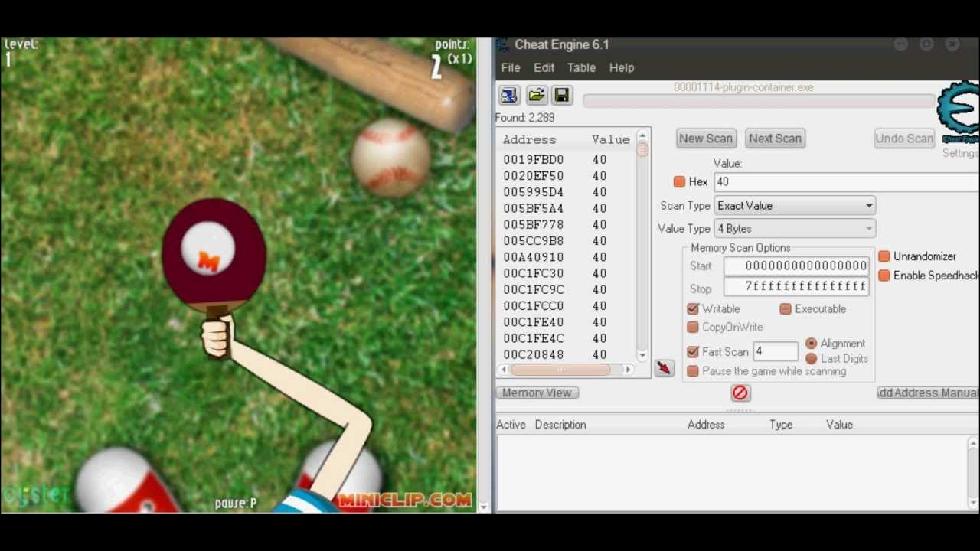Screen dimensions: 980x551
Task: Click the results list scroll-up arrow
Action: 642,137
